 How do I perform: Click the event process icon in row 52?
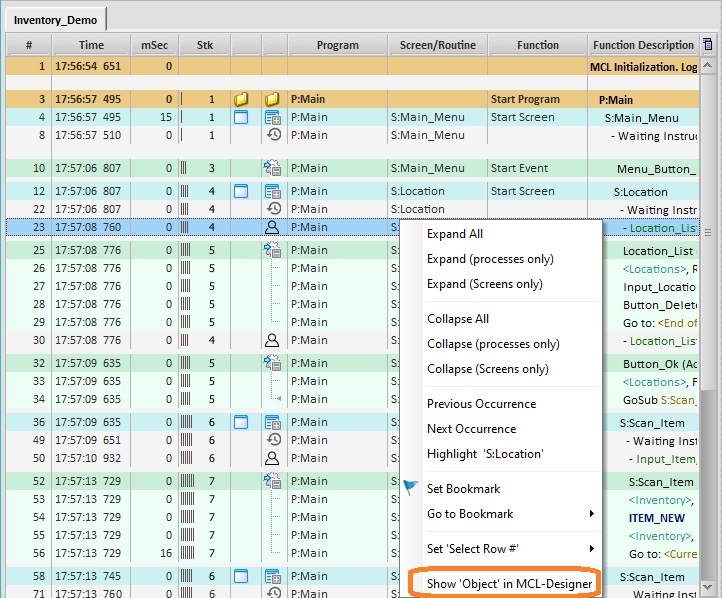click(272, 482)
